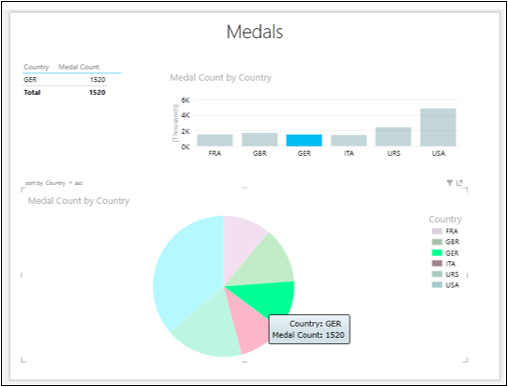Select the USA bar in bar chart

click(438, 127)
